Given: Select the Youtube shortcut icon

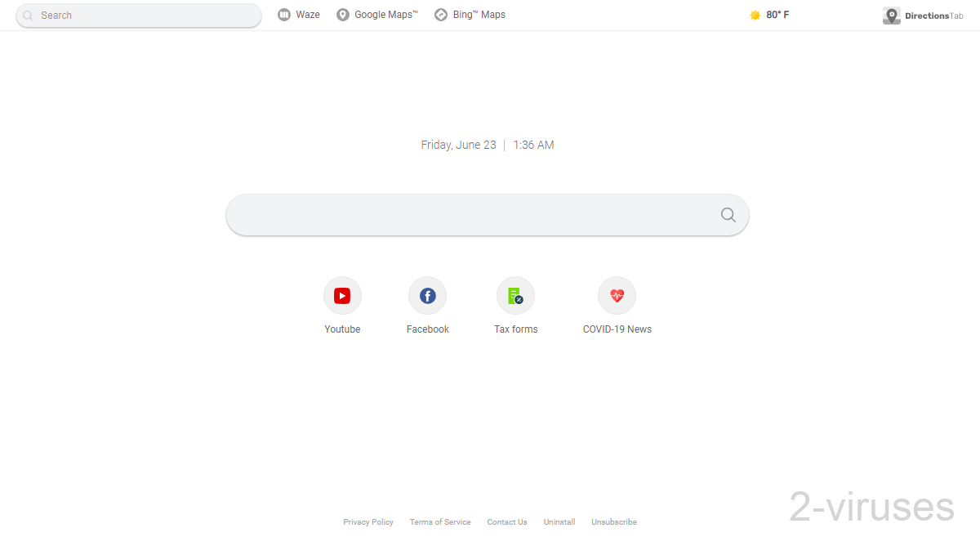Looking at the screenshot, I should click(x=342, y=295).
